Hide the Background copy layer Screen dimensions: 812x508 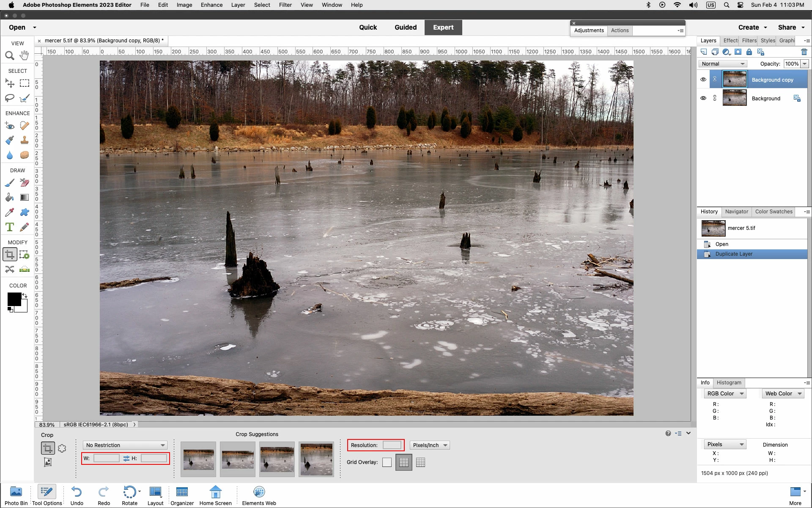point(703,80)
